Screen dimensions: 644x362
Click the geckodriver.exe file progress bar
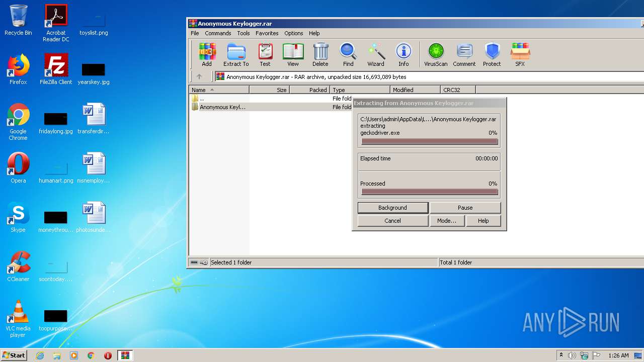tap(429, 142)
